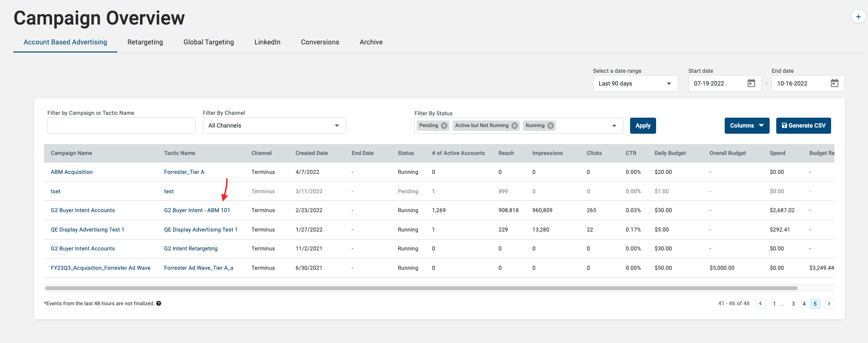Click the Status column header
The image size is (868, 343).
[x=406, y=153]
